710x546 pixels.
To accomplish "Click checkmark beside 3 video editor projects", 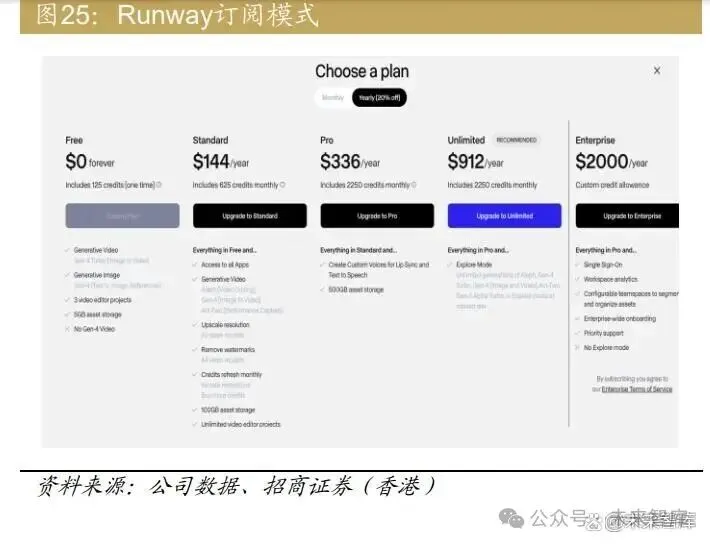I will [x=67, y=300].
